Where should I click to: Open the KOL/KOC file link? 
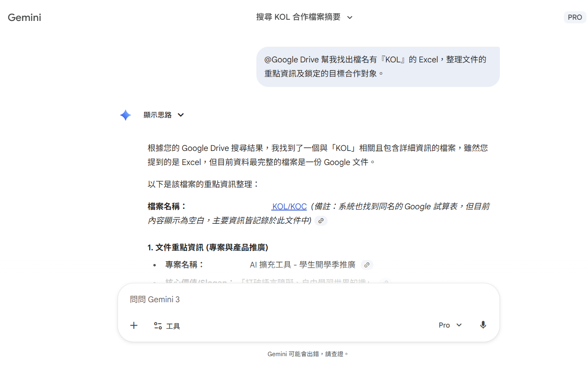pos(289,206)
